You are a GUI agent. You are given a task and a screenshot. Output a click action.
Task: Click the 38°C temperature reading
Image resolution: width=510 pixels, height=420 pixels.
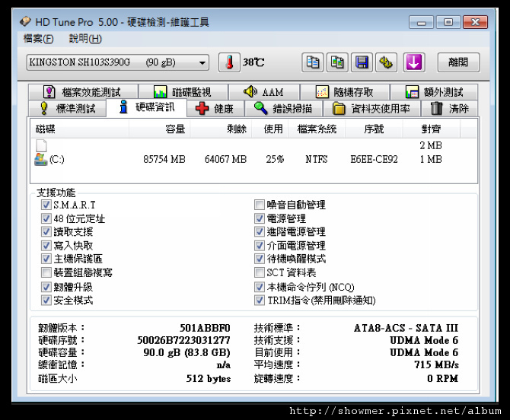point(253,62)
